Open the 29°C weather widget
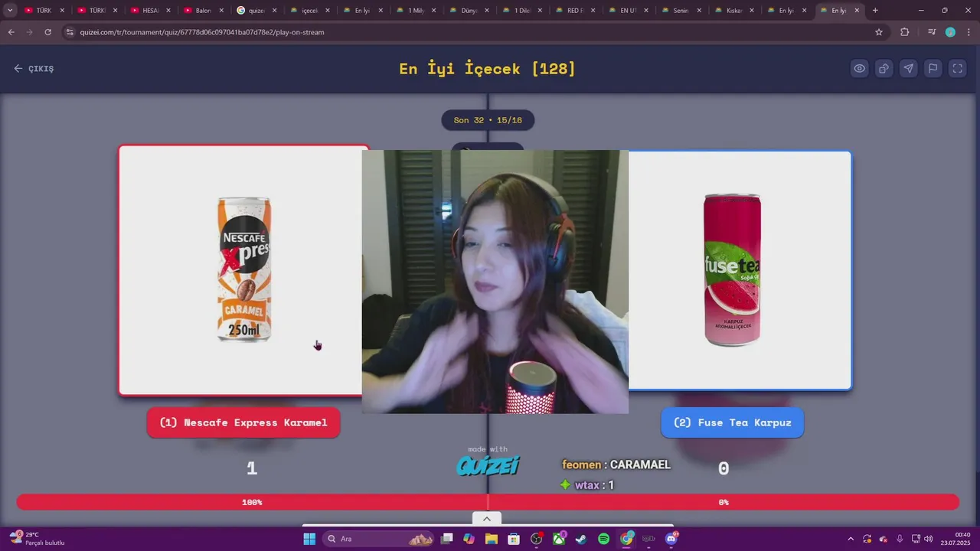The width and height of the screenshot is (980, 551). tap(37, 539)
